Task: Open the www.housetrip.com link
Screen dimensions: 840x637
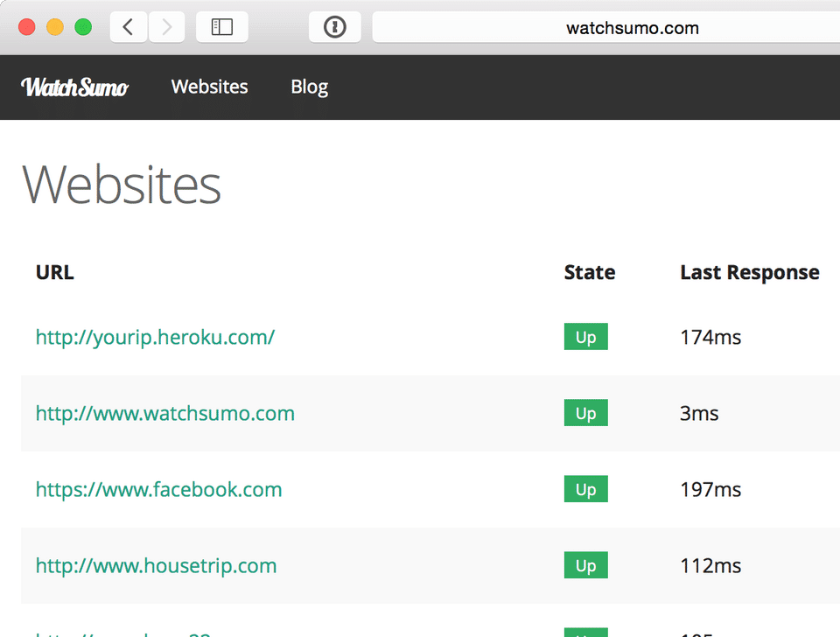Action: coord(156,566)
